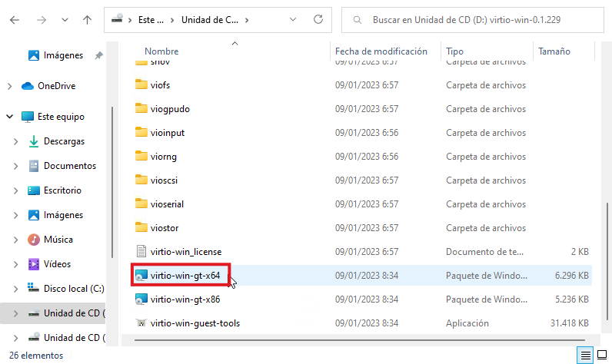Click the search box for Unidad de CD
This screenshot has width=612, height=364.
click(477, 19)
